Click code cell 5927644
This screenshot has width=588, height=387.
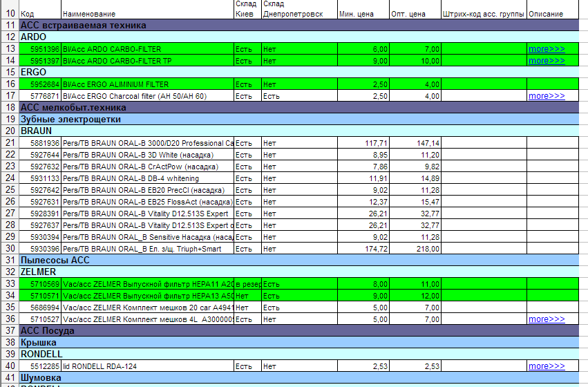40,155
